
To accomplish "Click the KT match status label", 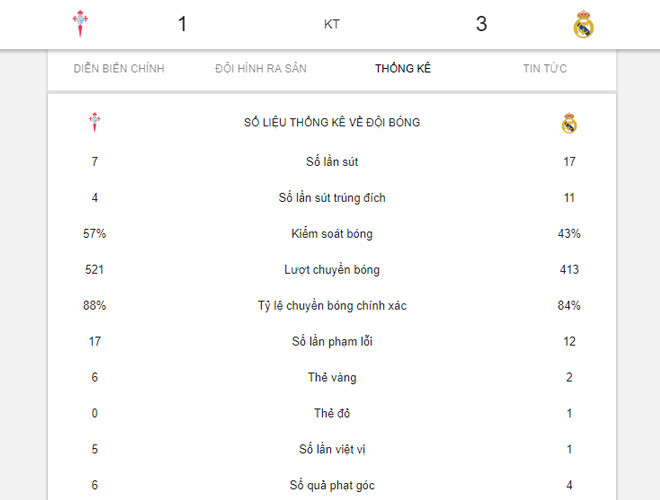I will tap(332, 24).
